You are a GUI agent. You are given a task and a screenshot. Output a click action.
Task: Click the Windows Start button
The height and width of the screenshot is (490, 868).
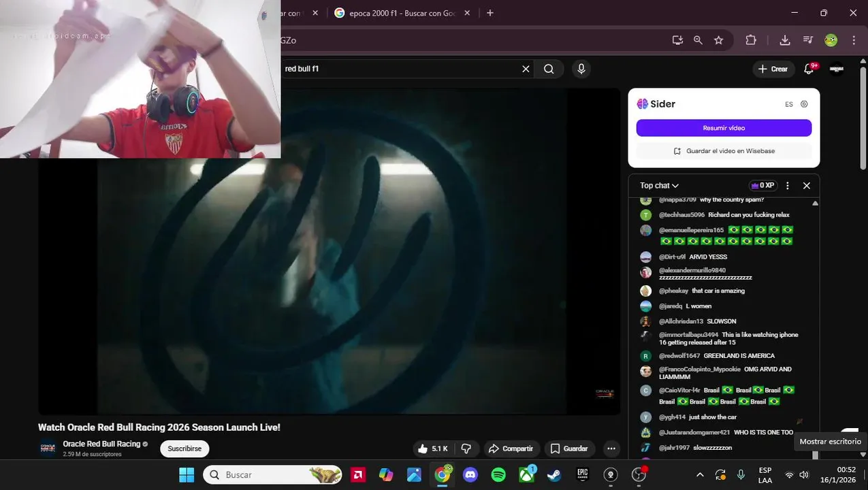187,475
